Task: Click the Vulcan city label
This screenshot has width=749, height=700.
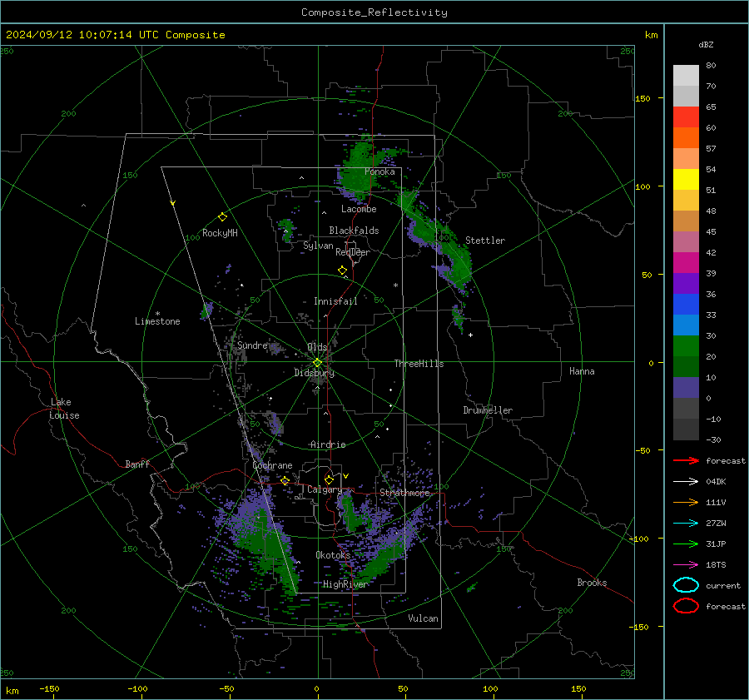Action: (x=424, y=618)
